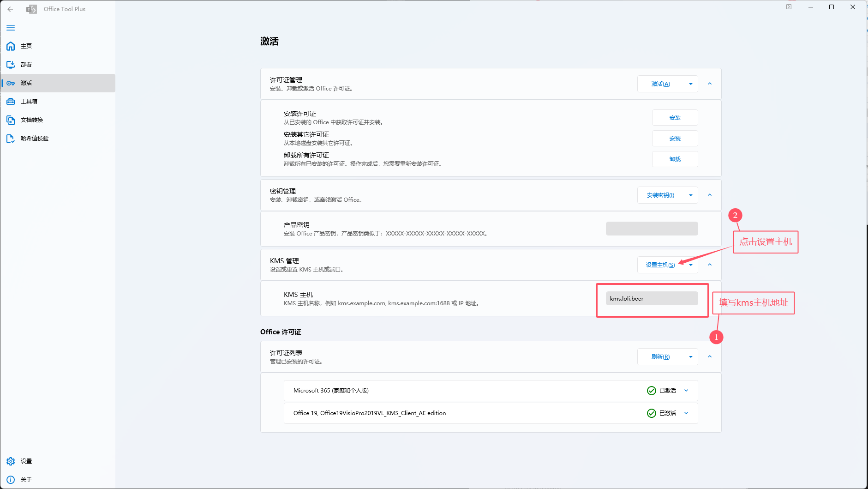This screenshot has width=868, height=489.
Task: Click the compact overlay icon in title bar
Action: [789, 7]
